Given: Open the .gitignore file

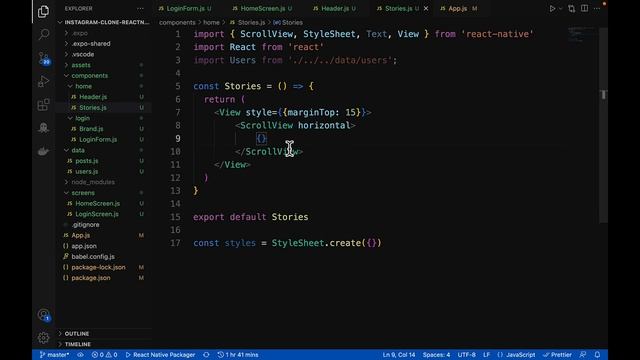Looking at the screenshot, I should pos(85,224).
